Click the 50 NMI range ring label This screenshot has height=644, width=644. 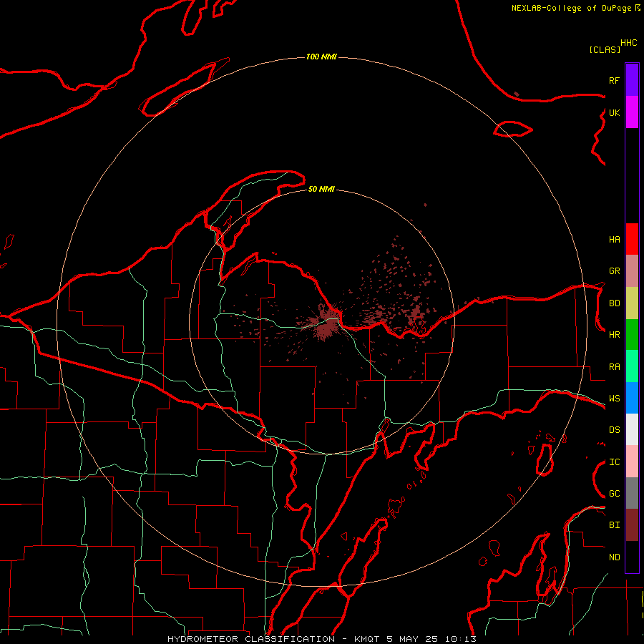tap(321, 189)
